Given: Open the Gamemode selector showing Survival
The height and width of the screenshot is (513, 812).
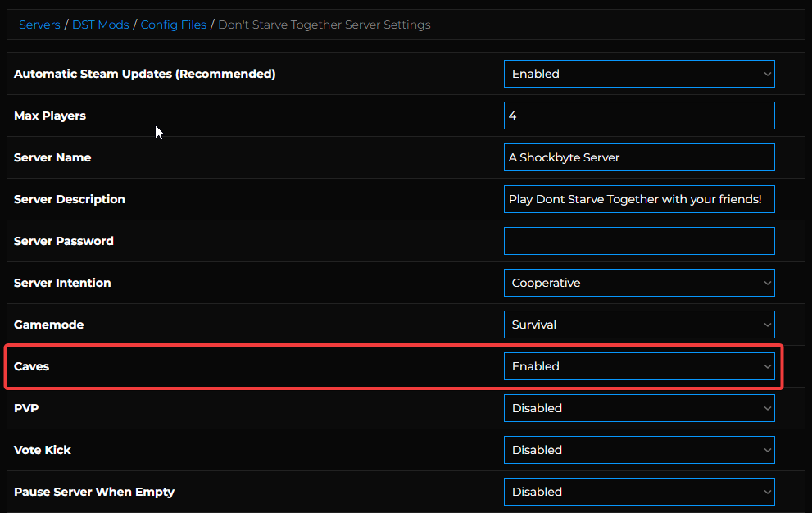Looking at the screenshot, I should 639,325.
